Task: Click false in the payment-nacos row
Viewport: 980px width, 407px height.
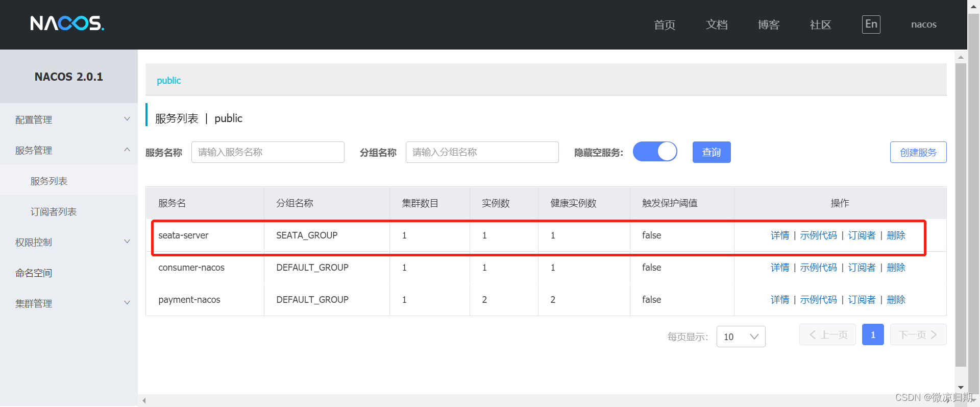Action: click(x=651, y=300)
